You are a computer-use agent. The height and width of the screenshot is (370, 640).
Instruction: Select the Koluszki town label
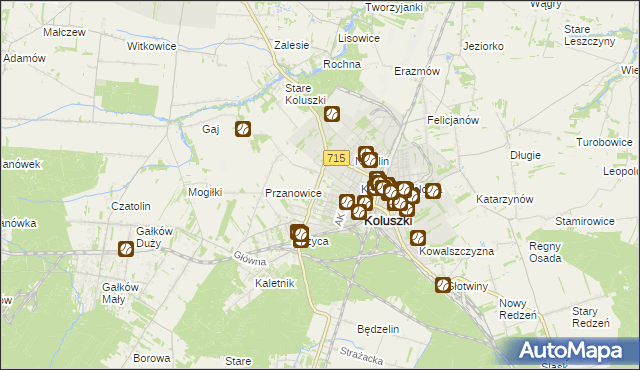click(x=388, y=221)
